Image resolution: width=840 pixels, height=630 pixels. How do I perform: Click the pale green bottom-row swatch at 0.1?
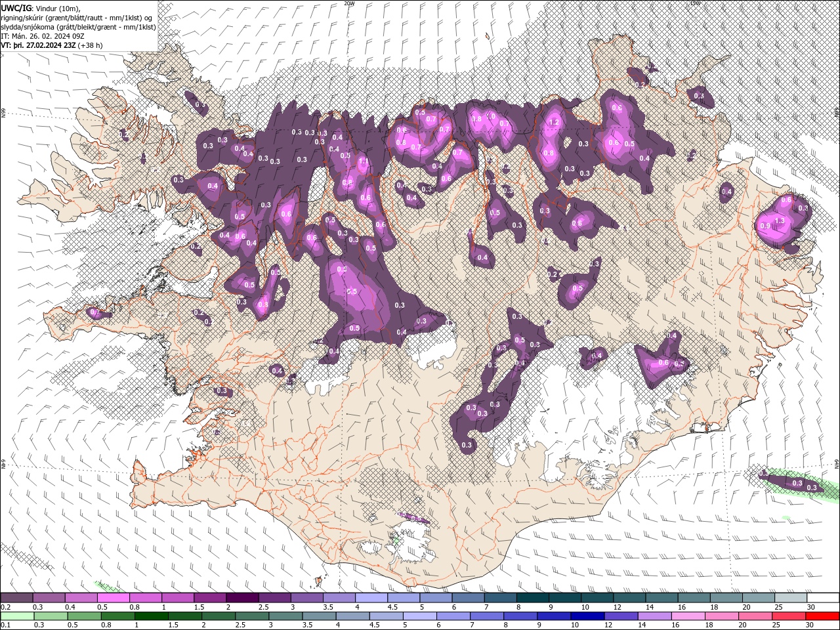click(17, 616)
